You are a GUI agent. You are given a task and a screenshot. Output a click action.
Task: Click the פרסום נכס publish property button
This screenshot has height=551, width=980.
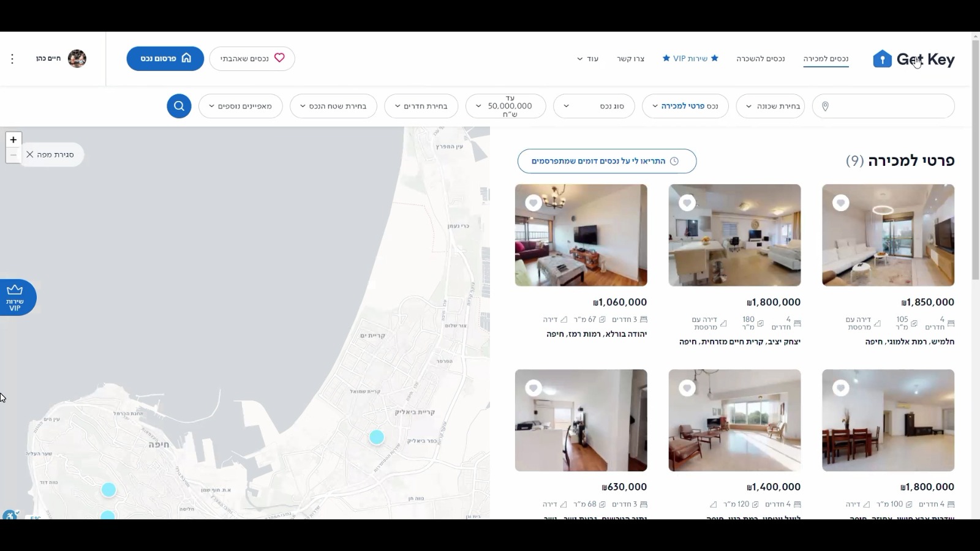coord(165,59)
